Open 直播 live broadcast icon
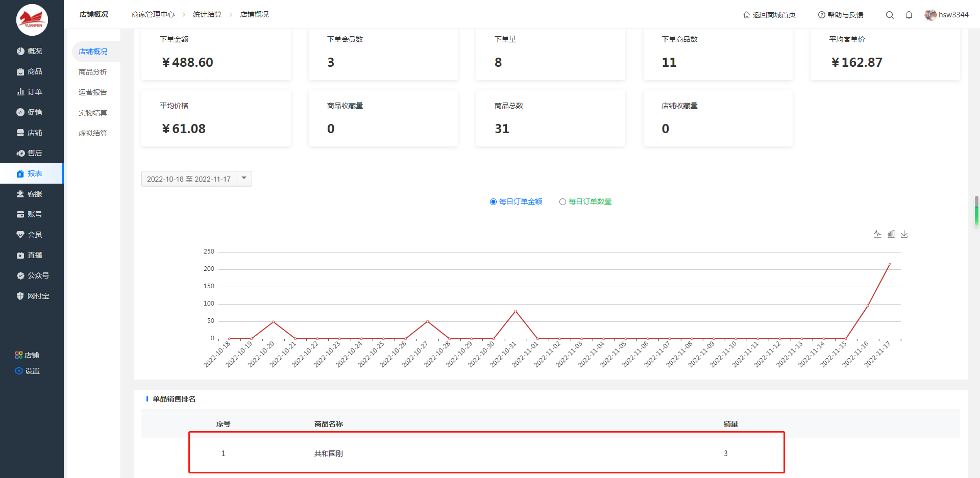 tap(20, 255)
